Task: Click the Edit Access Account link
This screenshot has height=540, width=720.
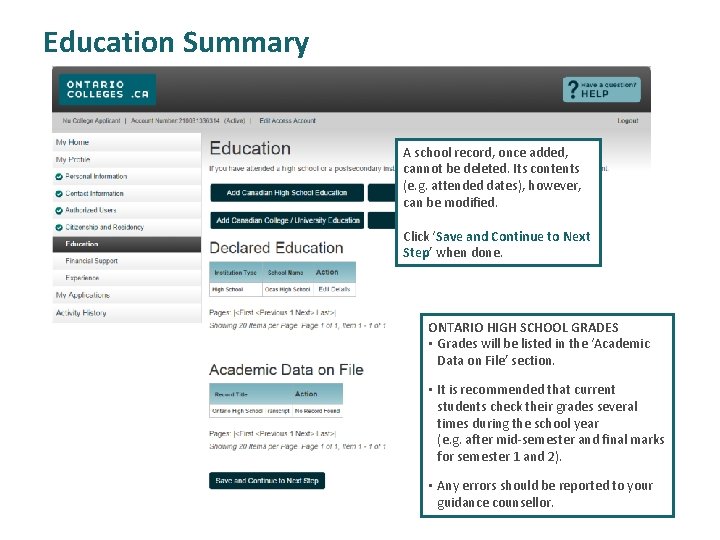Action: (287, 121)
